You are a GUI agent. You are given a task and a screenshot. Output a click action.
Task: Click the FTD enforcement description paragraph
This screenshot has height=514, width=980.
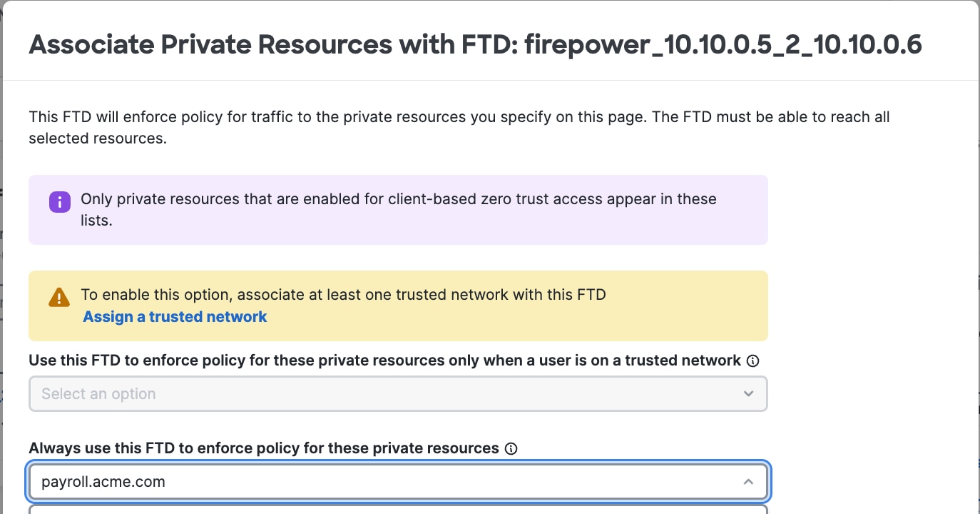click(459, 127)
